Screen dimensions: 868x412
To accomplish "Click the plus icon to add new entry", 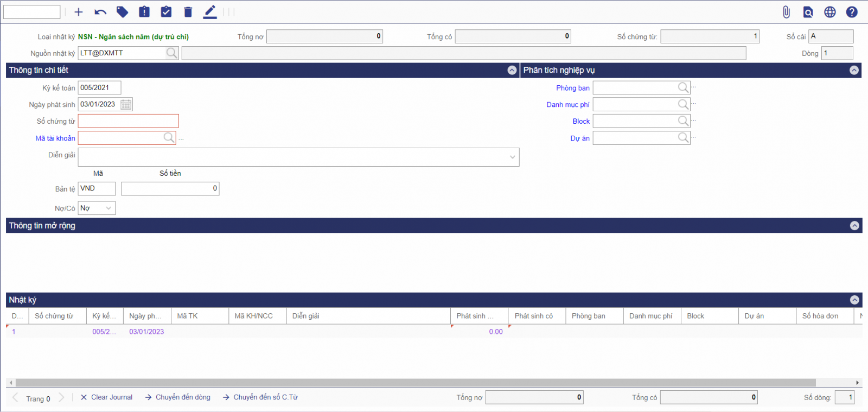I will click(x=79, y=12).
